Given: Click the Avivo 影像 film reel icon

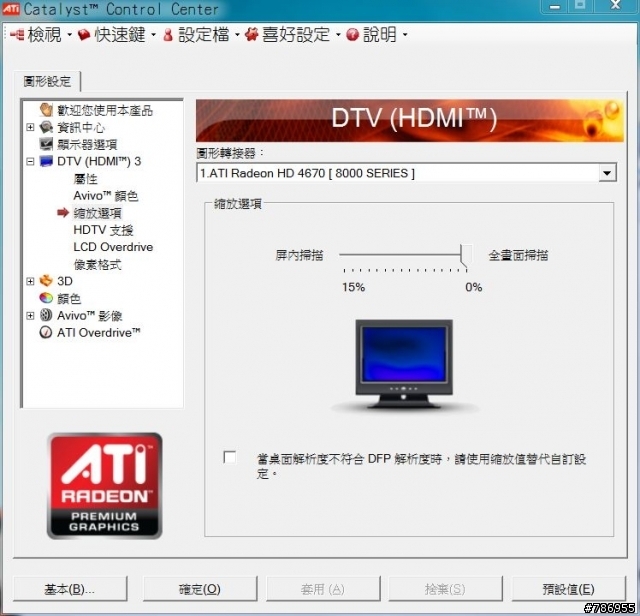Looking at the screenshot, I should pos(46,315).
